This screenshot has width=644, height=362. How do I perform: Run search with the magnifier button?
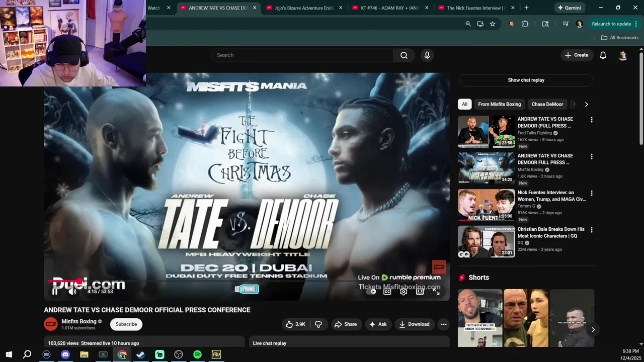click(x=404, y=55)
